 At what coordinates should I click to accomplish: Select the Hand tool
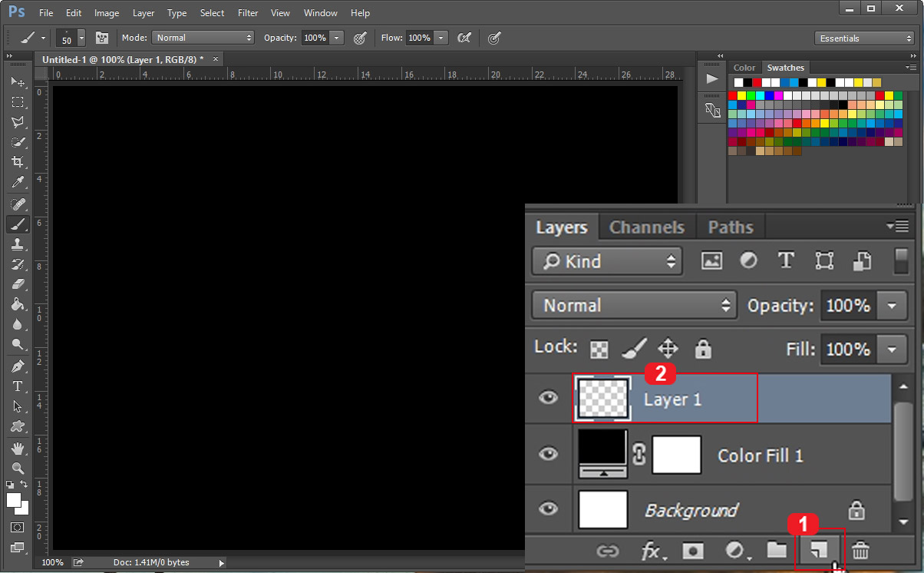coord(18,449)
